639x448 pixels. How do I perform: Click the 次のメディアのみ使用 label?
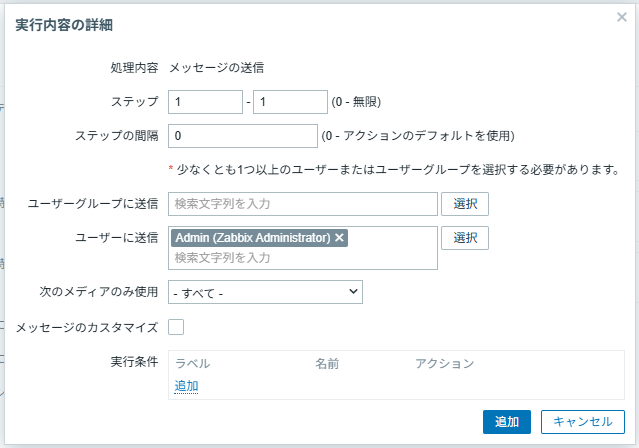[x=98, y=292]
